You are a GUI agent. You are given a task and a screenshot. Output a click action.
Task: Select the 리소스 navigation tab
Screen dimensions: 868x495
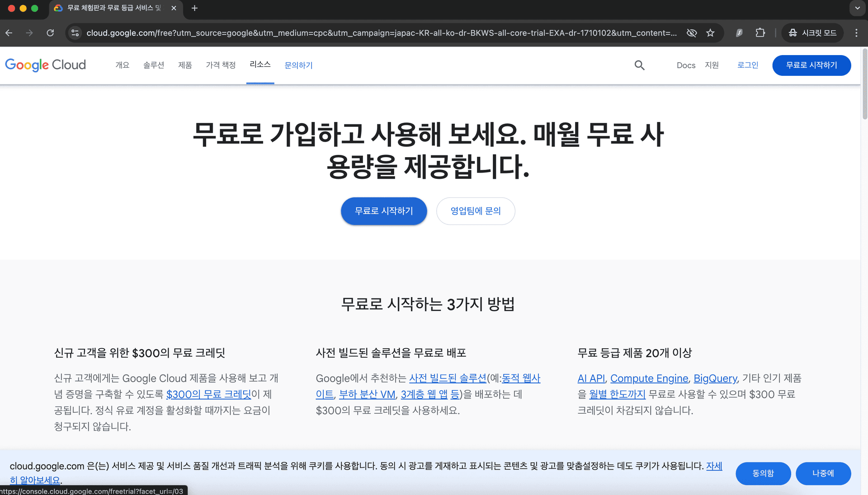pos(260,65)
